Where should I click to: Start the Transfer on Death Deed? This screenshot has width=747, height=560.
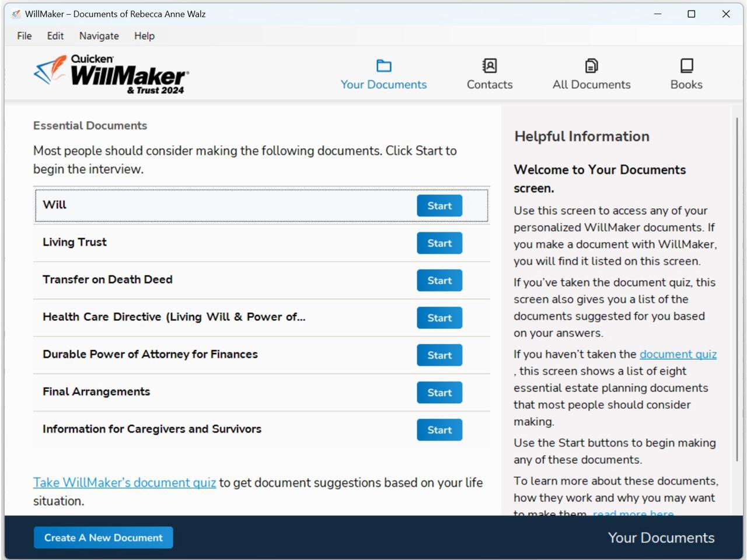[x=439, y=280]
